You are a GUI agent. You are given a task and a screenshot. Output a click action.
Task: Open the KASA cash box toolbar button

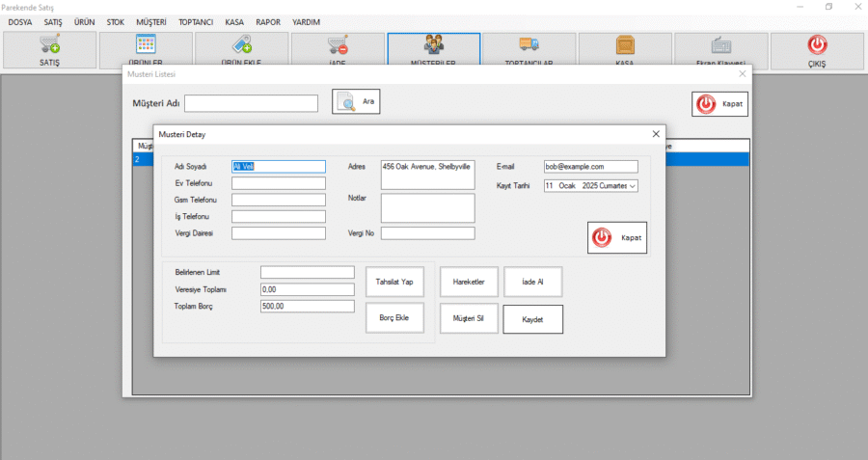coord(625,49)
